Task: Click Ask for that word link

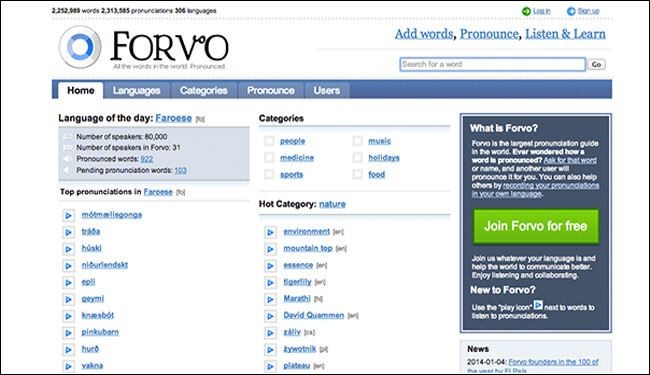Action: click(x=570, y=160)
